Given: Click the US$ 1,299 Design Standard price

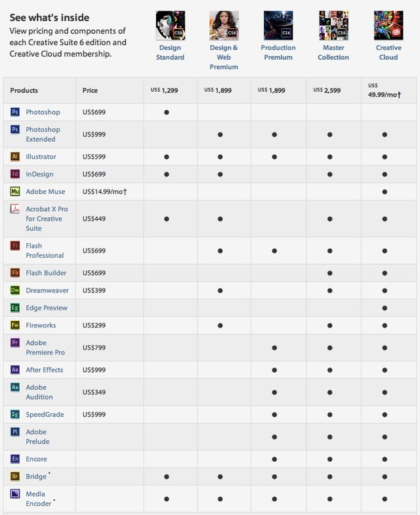Looking at the screenshot, I should point(164,91).
